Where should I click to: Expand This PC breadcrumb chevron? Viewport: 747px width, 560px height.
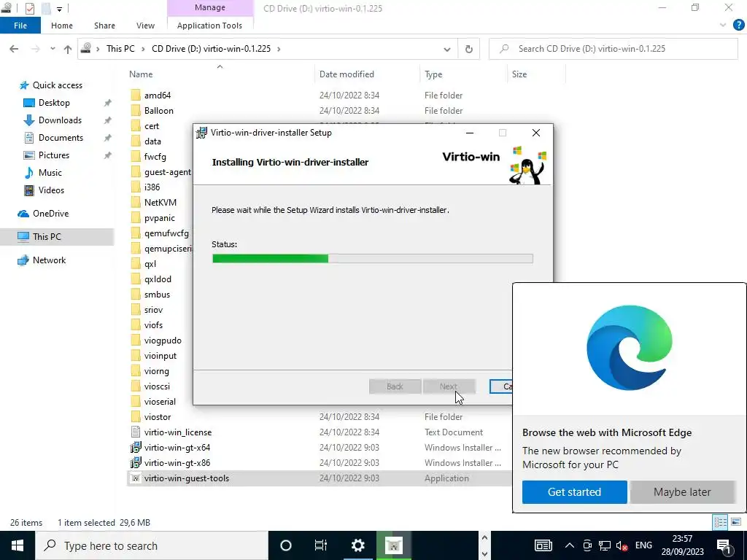coord(142,49)
